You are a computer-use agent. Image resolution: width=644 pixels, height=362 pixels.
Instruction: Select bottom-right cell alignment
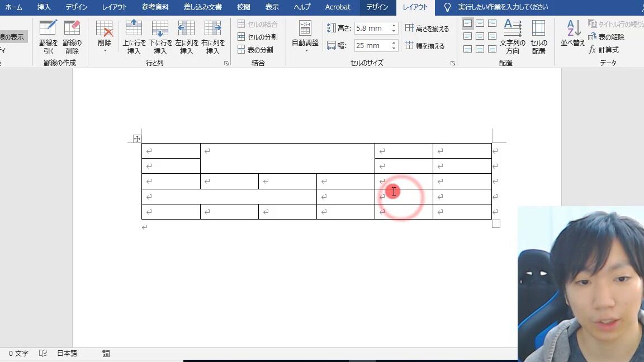[x=491, y=49]
